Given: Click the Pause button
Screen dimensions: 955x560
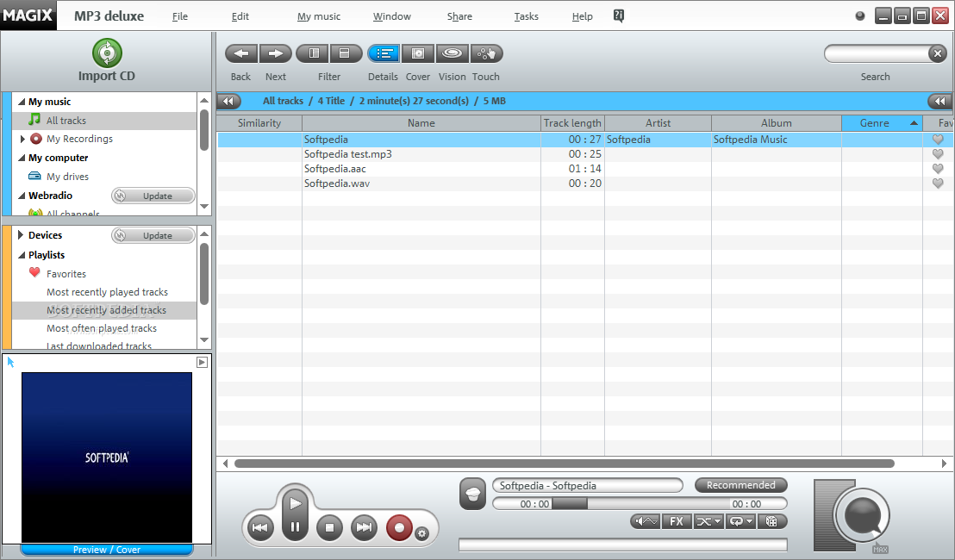Looking at the screenshot, I should pos(296,527).
